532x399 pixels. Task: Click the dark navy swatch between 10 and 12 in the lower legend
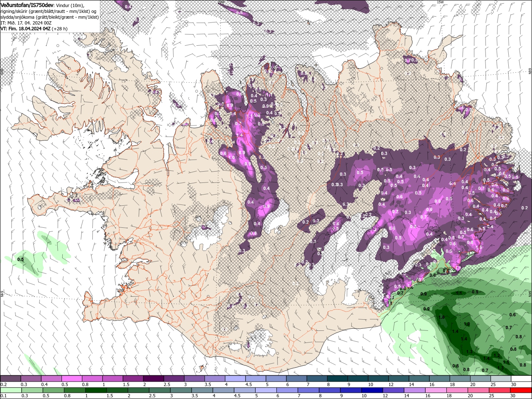[x=372, y=390]
